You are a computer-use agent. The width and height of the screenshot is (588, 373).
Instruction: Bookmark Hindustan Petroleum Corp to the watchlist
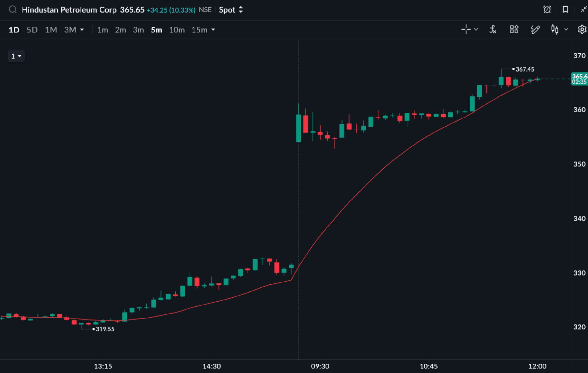(565, 10)
